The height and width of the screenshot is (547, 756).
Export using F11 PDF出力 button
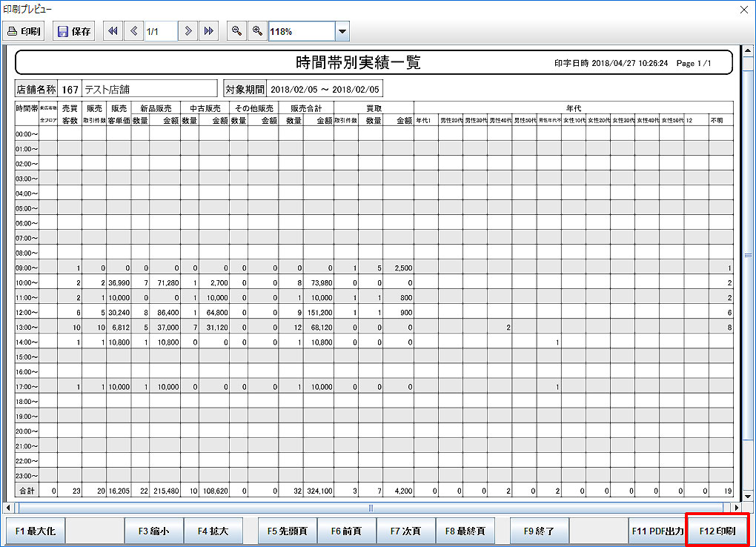(x=657, y=531)
